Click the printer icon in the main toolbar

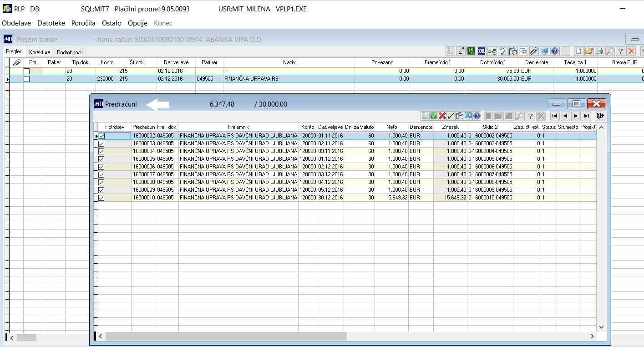(x=599, y=51)
